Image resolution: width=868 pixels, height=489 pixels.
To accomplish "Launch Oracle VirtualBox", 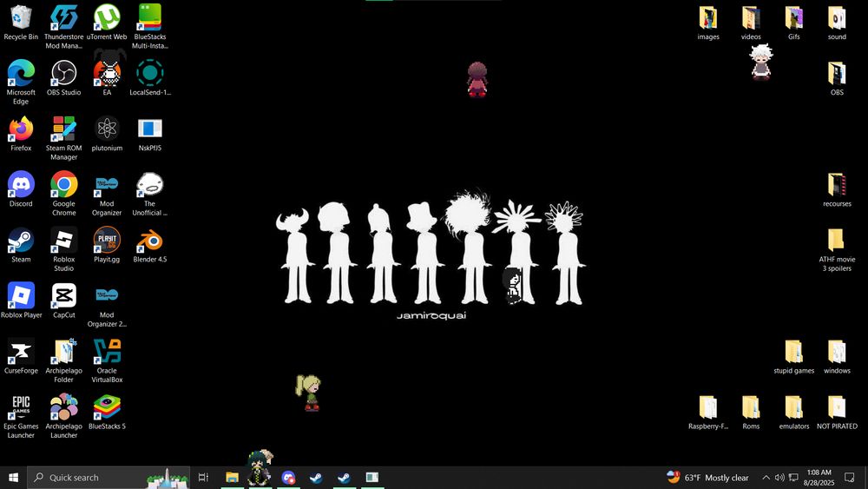I will click(107, 360).
